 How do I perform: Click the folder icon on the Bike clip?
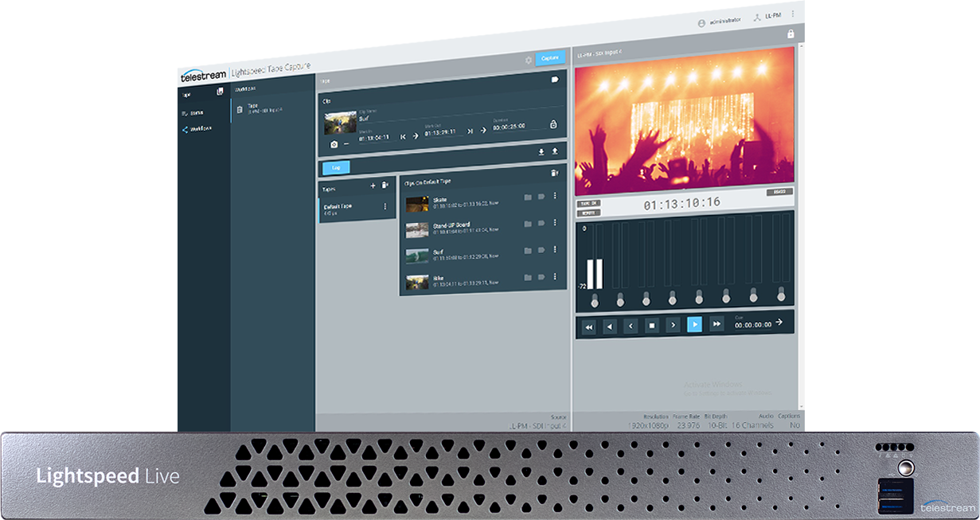click(528, 277)
